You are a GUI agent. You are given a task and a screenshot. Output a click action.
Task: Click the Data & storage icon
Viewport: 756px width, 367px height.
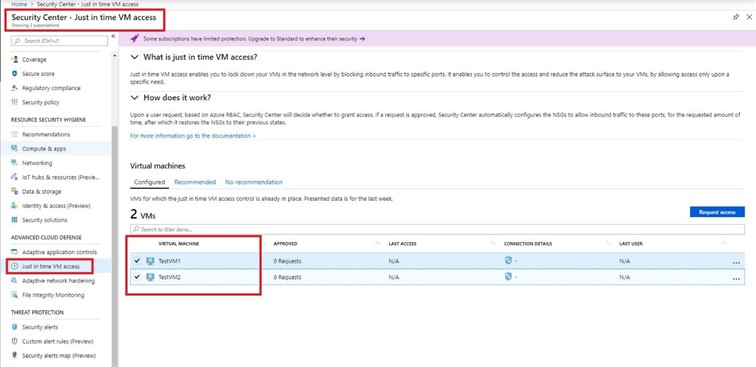[14, 191]
